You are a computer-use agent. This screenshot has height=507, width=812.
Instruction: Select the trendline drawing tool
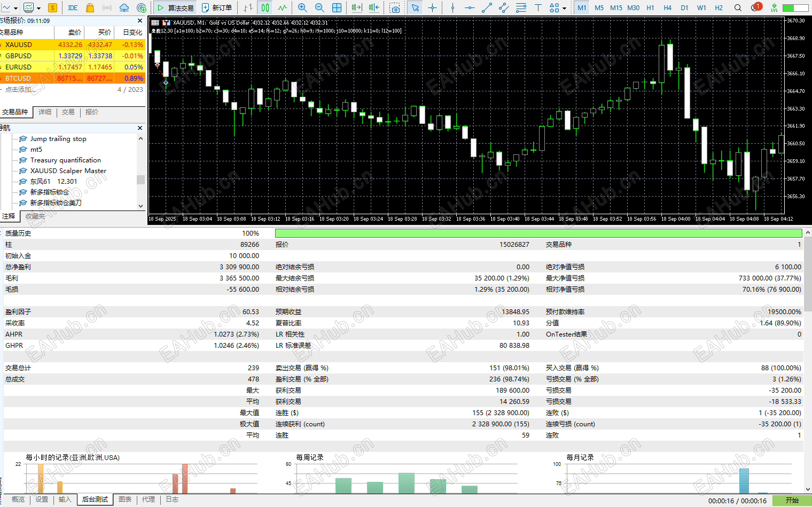(487, 7)
